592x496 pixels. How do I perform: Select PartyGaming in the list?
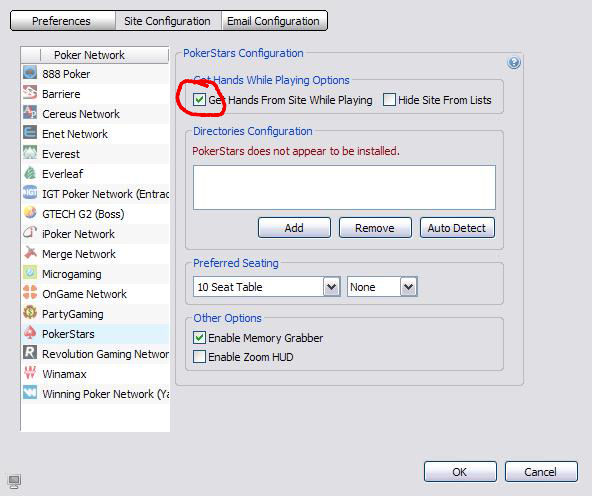(x=96, y=314)
